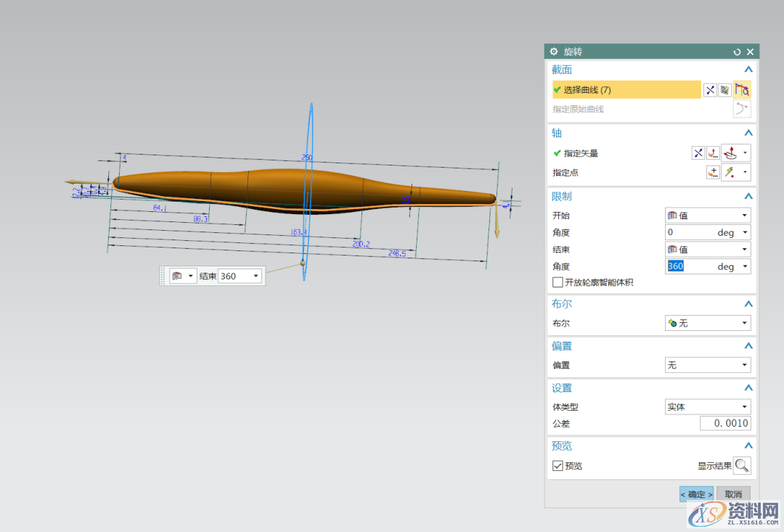
Task: Click the curve rule icon beside 选择曲线
Action: 741,90
